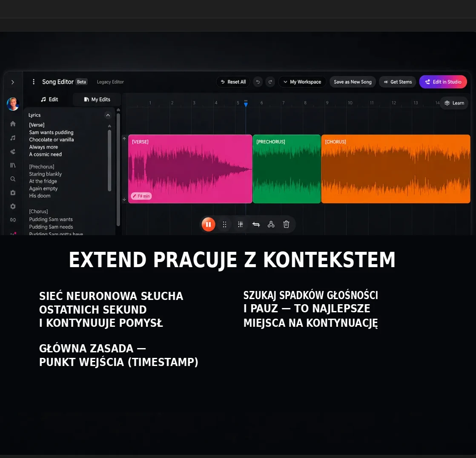
Task: Click the camera icon in the sidebar
Action: coord(13,193)
